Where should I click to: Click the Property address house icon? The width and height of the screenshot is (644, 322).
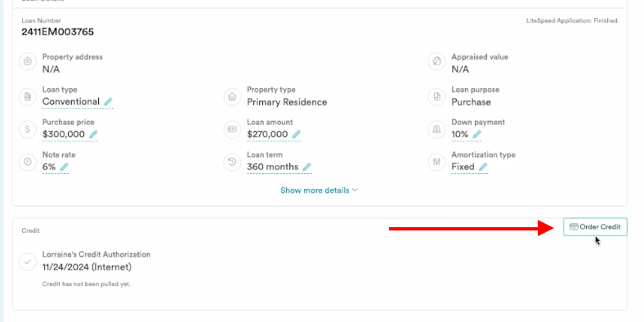[x=28, y=61]
